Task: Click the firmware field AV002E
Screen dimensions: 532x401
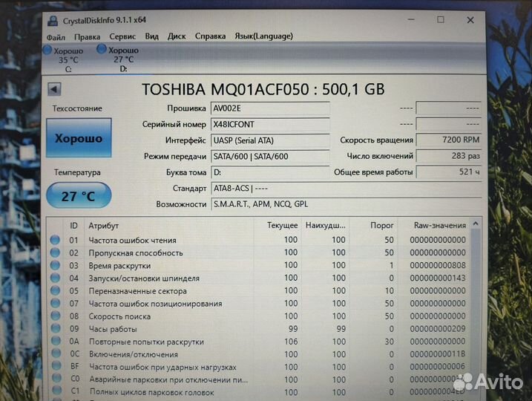Action: [269, 108]
